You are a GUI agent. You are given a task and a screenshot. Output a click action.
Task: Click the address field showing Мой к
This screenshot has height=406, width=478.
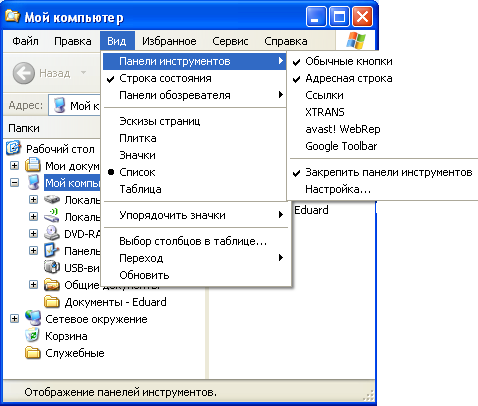[x=75, y=105]
